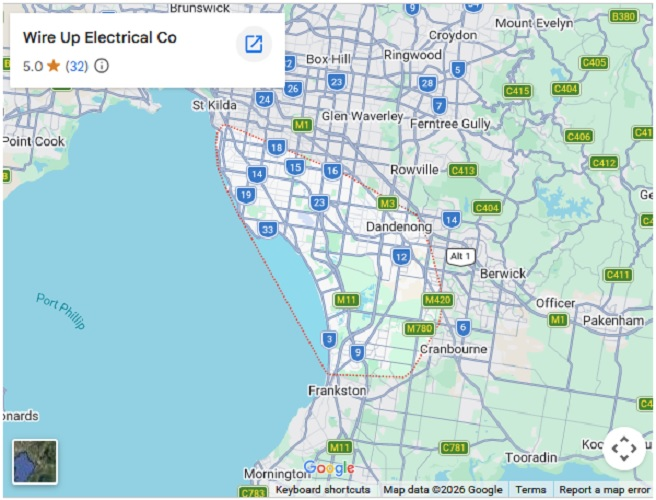The width and height of the screenshot is (656, 500).
Task: Click the M420 route shield
Action: tap(437, 299)
